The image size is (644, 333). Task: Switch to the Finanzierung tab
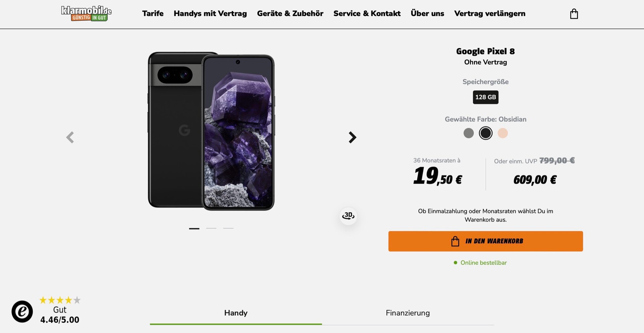408,313
